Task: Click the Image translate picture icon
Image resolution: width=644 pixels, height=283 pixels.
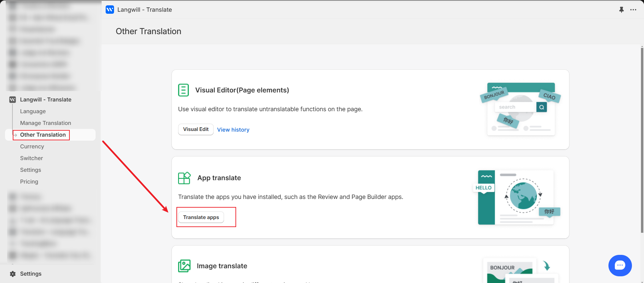Action: coord(184,266)
